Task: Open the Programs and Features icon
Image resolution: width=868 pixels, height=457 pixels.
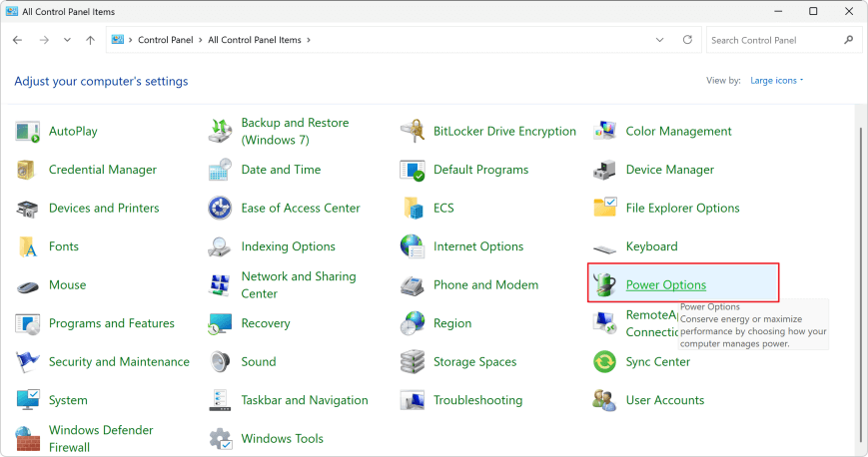Action: 27,323
